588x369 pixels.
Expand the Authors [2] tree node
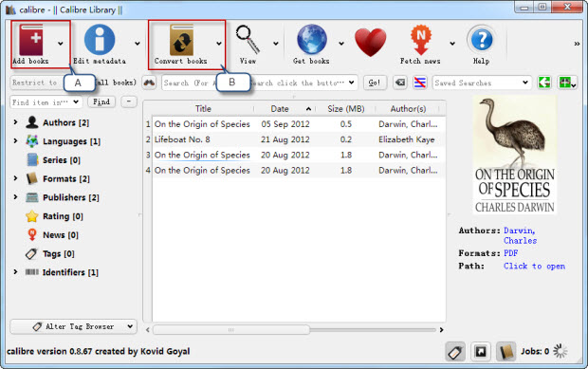[15, 122]
